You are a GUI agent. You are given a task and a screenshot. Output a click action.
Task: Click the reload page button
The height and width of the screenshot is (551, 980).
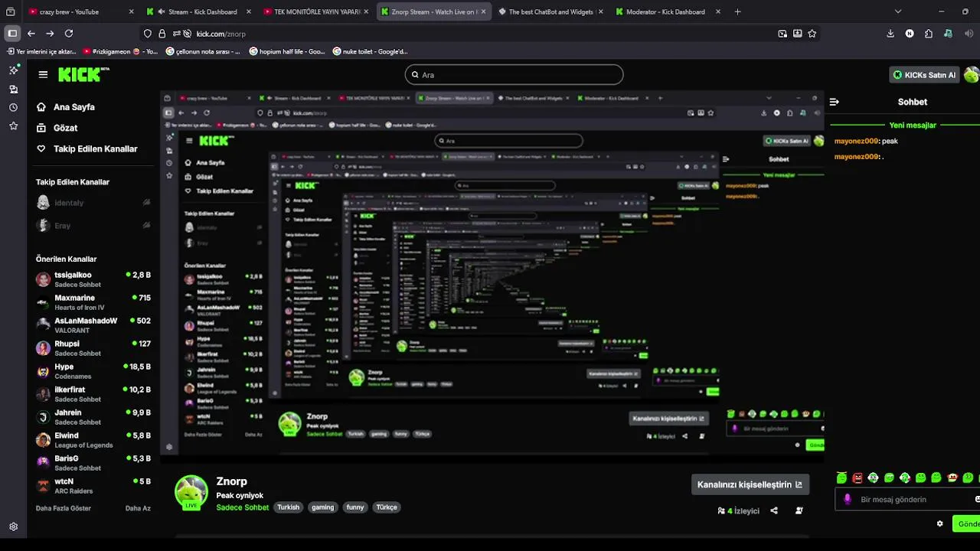pyautogui.click(x=69, y=34)
